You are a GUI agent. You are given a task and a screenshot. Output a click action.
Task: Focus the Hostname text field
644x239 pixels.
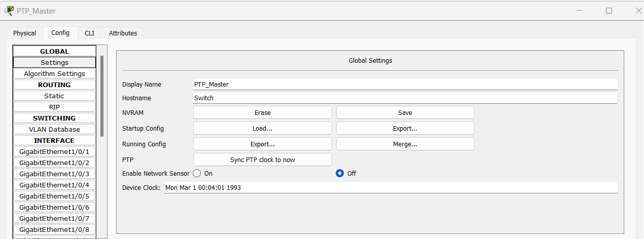[405, 98]
